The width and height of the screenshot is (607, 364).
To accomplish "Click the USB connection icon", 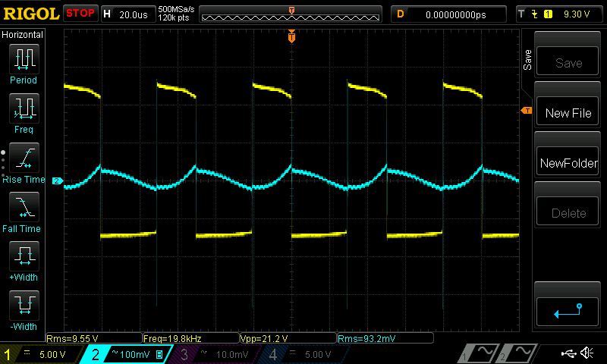I will coord(568,353).
